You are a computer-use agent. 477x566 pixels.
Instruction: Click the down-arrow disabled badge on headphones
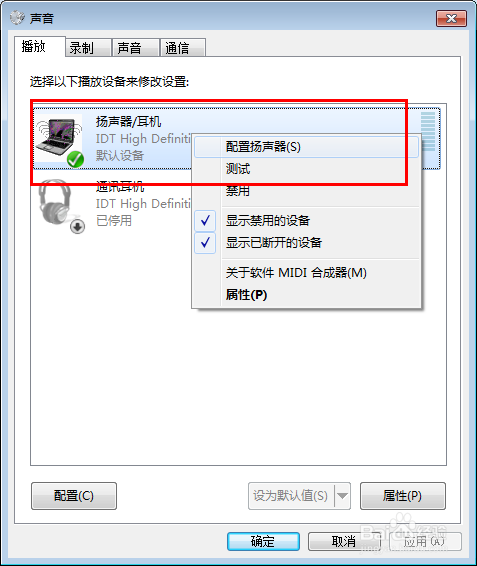pyautogui.click(x=78, y=227)
